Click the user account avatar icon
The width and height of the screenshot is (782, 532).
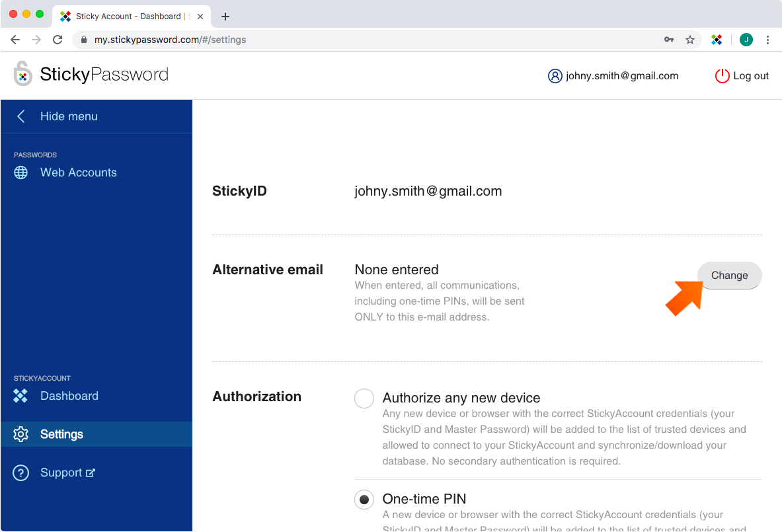pyautogui.click(x=555, y=76)
